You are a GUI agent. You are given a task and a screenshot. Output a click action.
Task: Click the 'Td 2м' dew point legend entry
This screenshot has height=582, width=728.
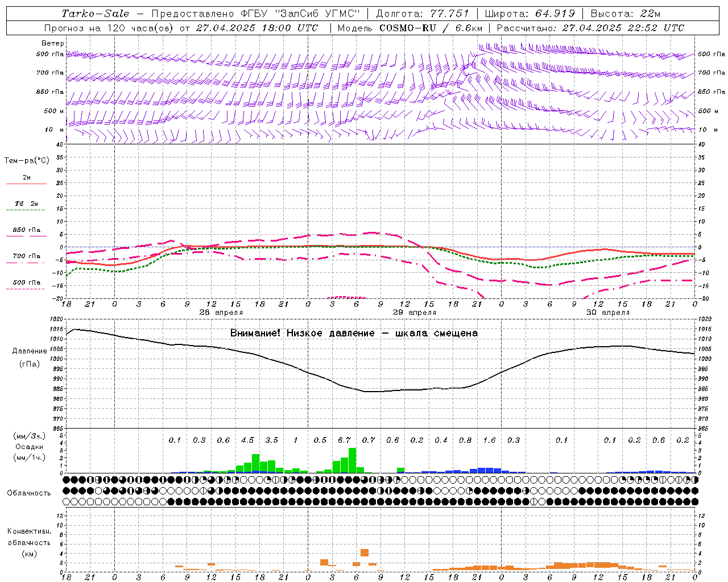coord(27,203)
